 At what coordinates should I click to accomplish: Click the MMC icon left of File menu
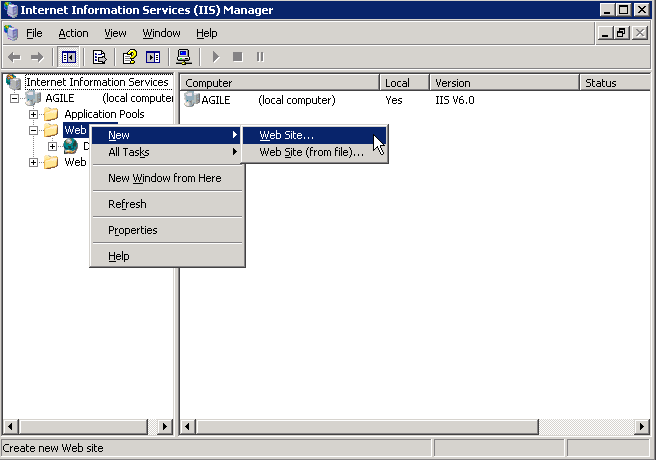click(x=11, y=33)
